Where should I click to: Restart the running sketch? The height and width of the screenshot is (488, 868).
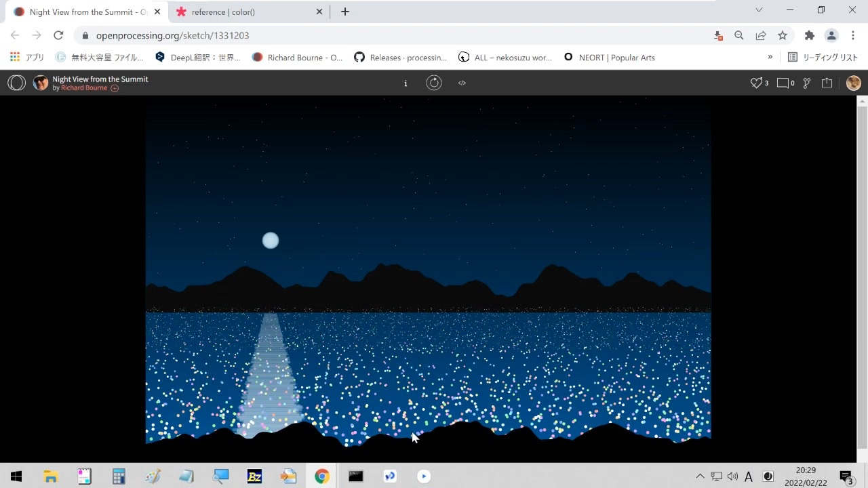coord(434,83)
